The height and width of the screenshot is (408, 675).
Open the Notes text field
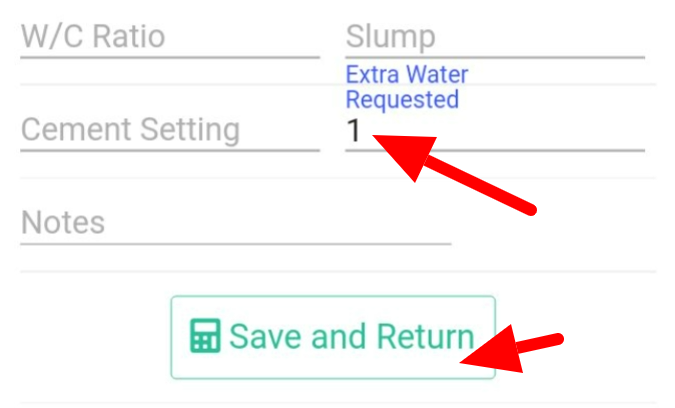pos(235,223)
